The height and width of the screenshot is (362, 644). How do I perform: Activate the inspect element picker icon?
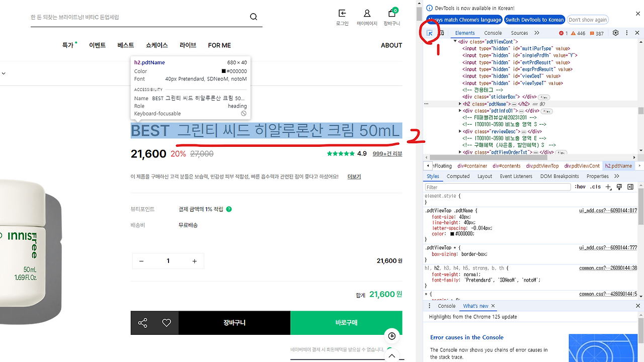[429, 33]
